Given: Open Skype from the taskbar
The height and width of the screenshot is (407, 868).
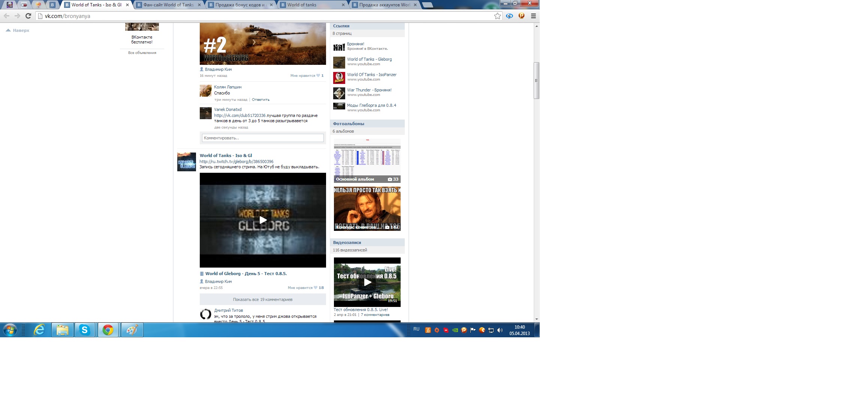Looking at the screenshot, I should tap(85, 330).
